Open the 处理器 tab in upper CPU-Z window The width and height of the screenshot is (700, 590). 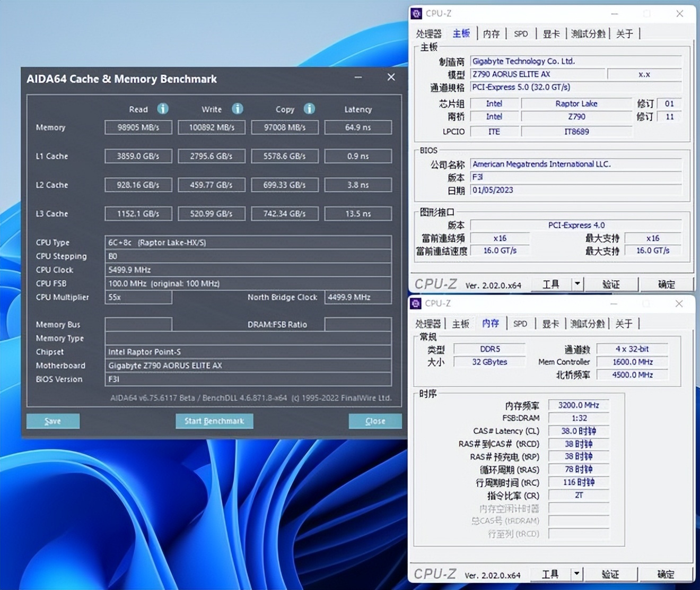coord(428,34)
